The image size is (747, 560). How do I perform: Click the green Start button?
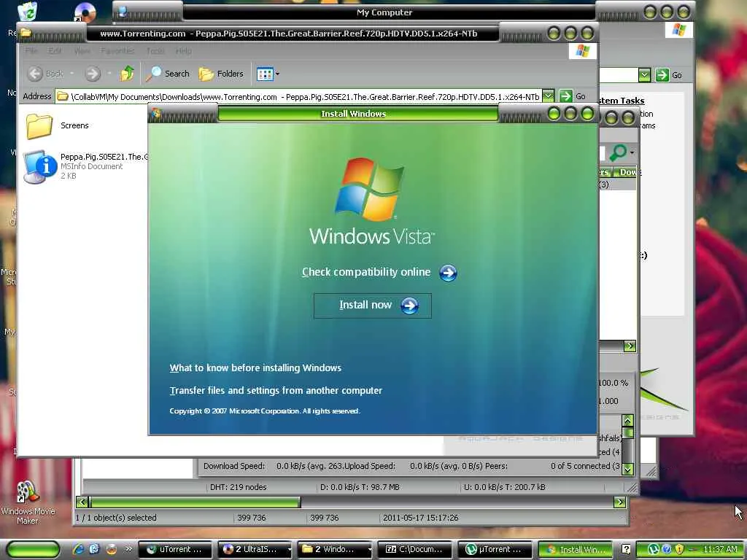click(x=34, y=550)
